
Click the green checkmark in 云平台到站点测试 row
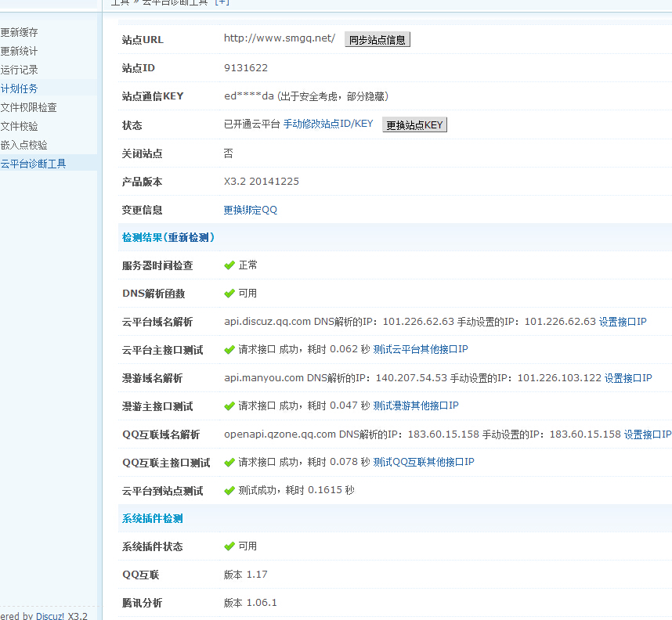[229, 491]
